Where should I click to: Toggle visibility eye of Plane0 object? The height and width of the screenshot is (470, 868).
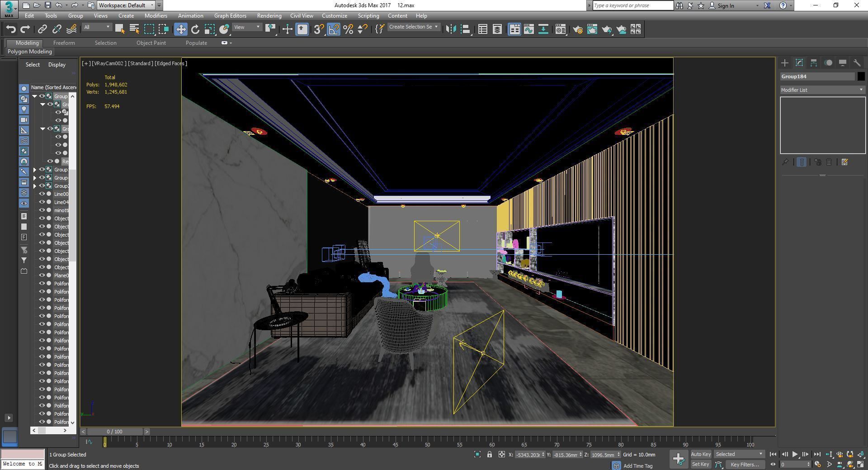pyautogui.click(x=42, y=275)
